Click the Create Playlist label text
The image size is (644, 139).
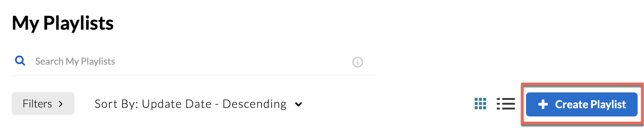click(x=590, y=104)
